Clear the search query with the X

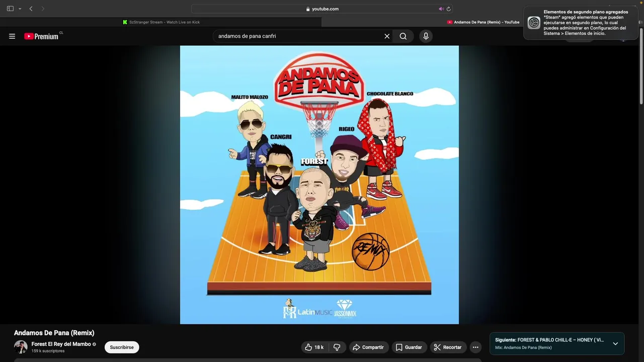387,36
